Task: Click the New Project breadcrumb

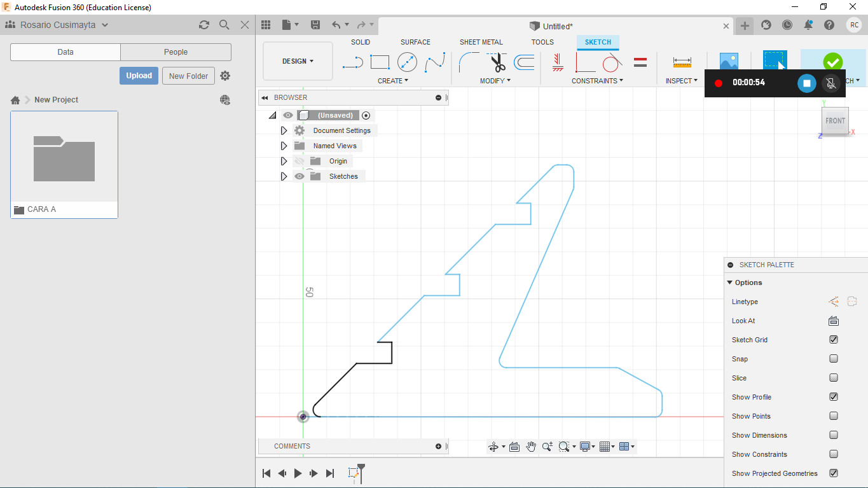Action: pyautogui.click(x=56, y=100)
